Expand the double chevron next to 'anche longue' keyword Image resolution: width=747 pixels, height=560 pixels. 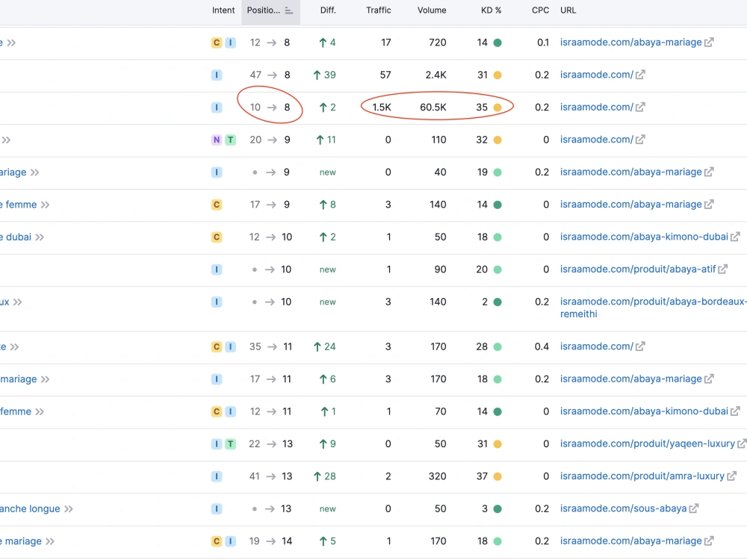[x=69, y=509]
